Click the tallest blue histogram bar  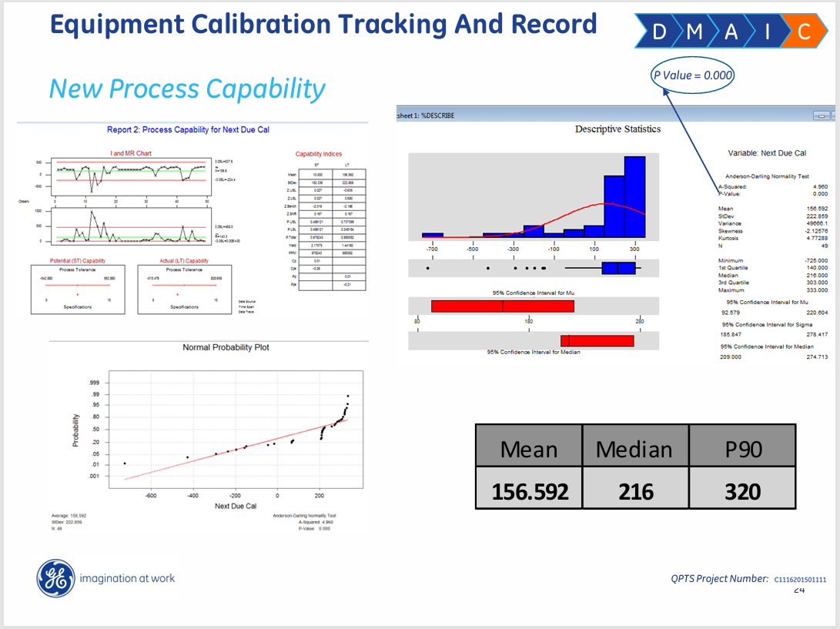[635, 196]
